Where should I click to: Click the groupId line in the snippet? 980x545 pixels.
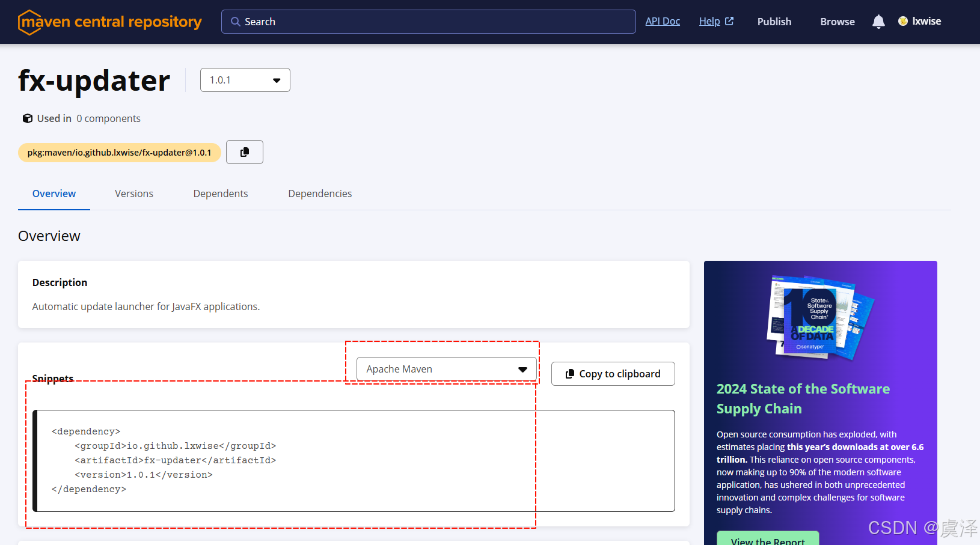(176, 446)
